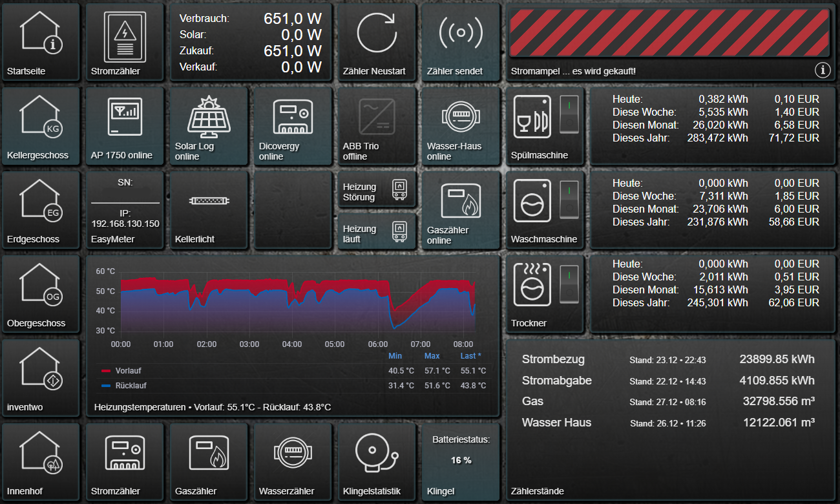Open the Solar Log online tile
The width and height of the screenshot is (840, 504).
point(209,126)
